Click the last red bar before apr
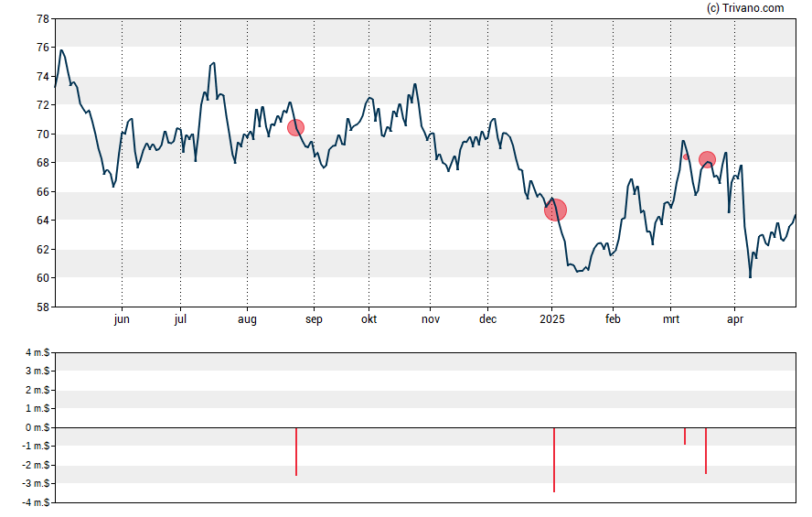The width and height of the screenshot is (812, 517). (705, 450)
